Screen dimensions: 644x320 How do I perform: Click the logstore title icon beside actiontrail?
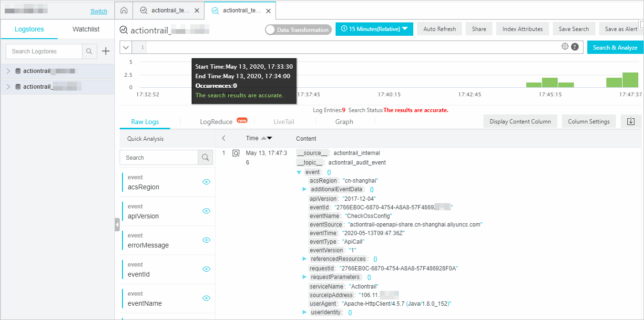[124, 30]
